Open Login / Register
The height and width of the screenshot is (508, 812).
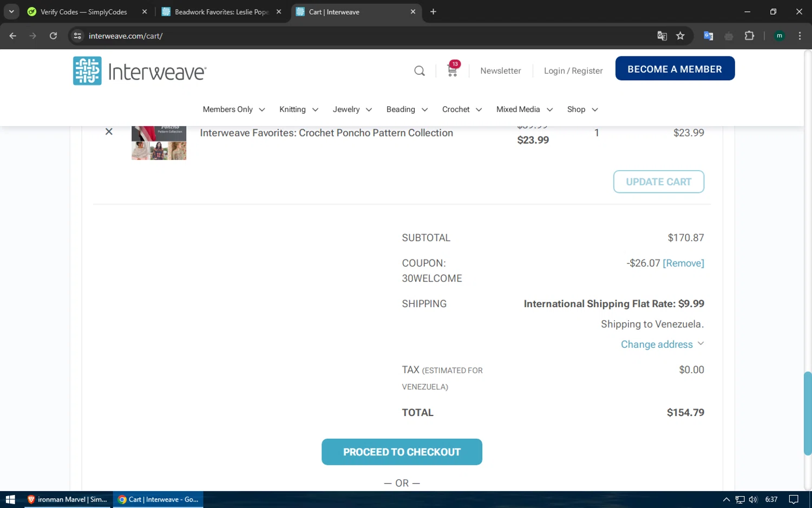(x=573, y=71)
